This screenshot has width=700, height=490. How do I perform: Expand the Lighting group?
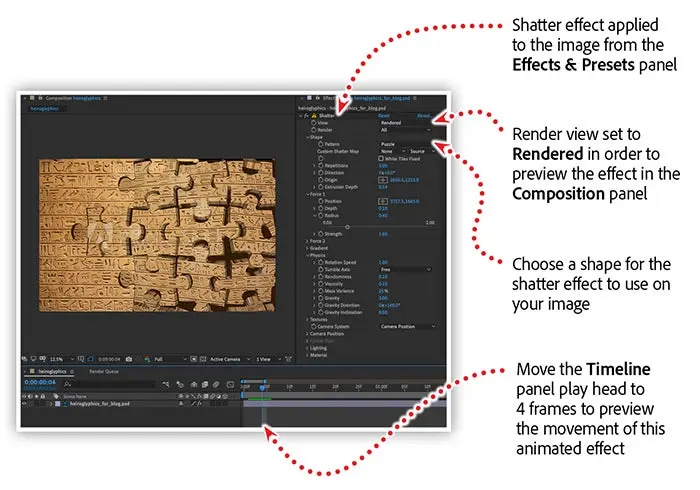tap(307, 348)
